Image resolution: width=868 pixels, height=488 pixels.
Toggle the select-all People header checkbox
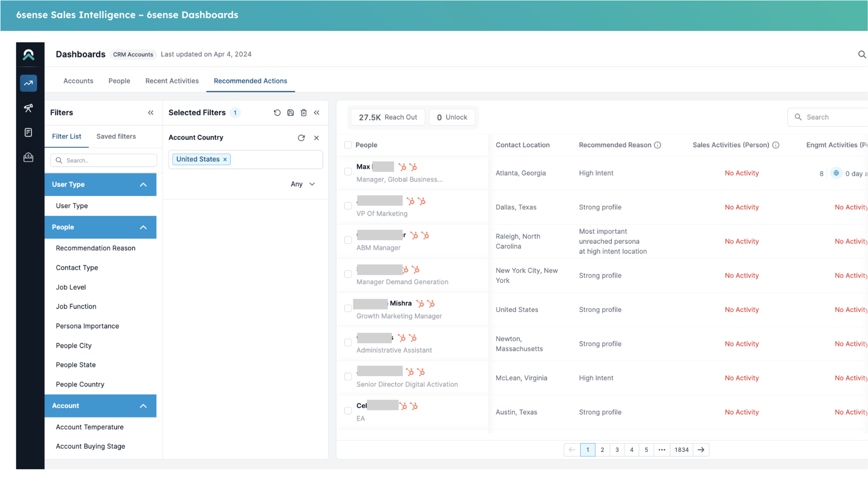[x=348, y=145]
